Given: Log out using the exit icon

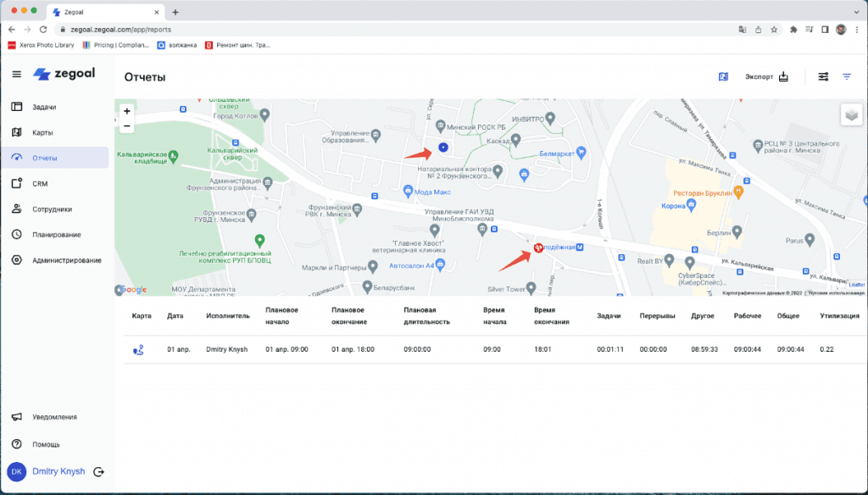Looking at the screenshot, I should point(98,472).
